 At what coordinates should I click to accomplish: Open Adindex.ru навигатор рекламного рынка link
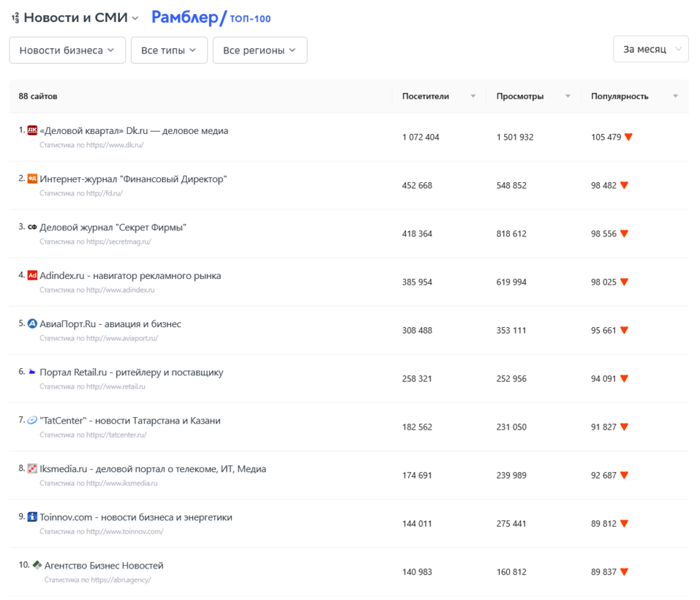[x=130, y=275]
